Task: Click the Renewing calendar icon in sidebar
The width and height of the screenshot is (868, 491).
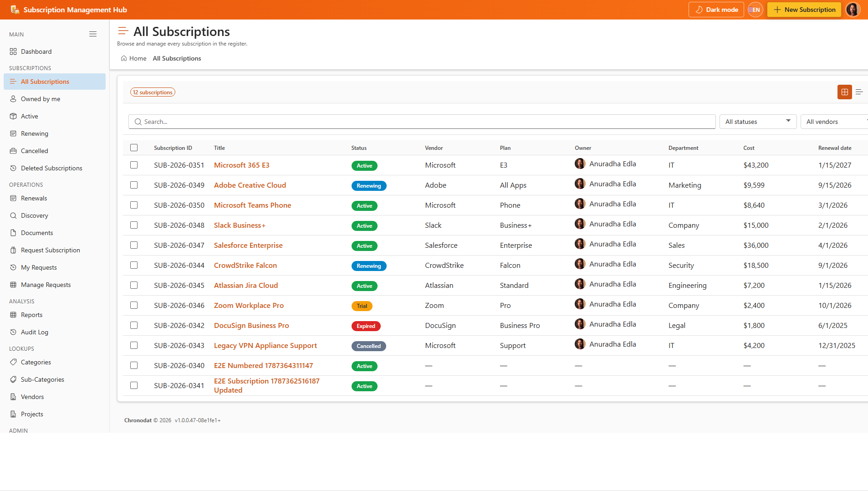Action: (x=13, y=133)
